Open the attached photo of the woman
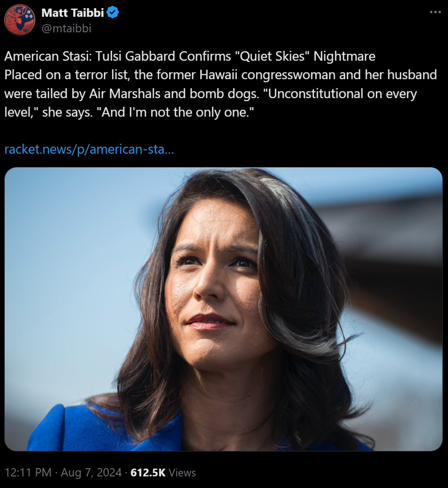 tap(224, 309)
